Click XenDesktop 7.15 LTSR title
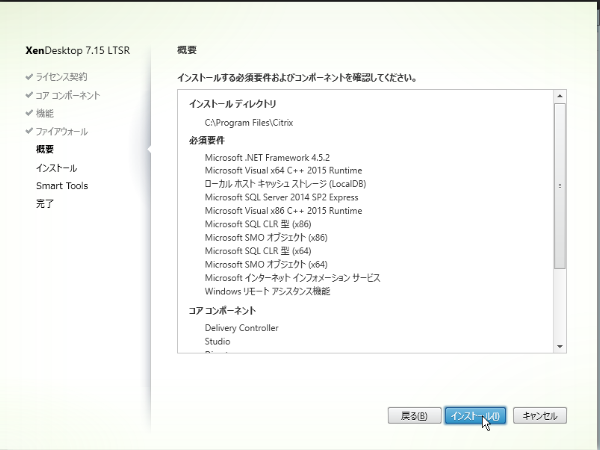 pyautogui.click(x=78, y=51)
